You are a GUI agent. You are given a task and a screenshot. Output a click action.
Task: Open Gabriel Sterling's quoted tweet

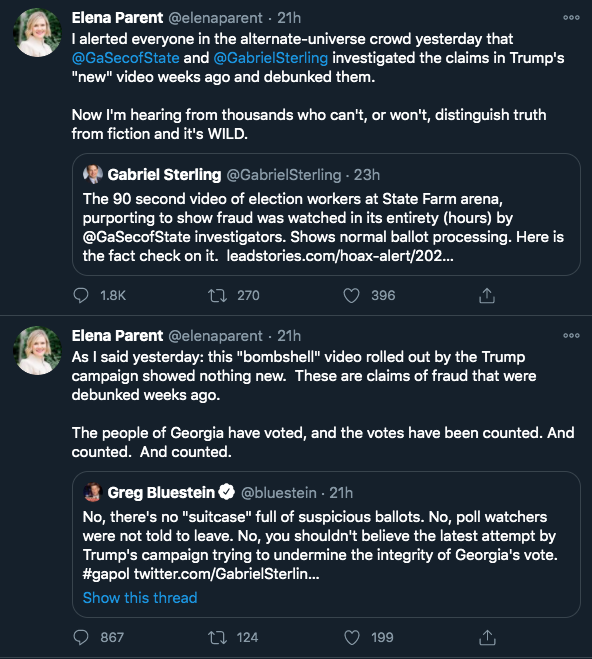click(x=326, y=214)
